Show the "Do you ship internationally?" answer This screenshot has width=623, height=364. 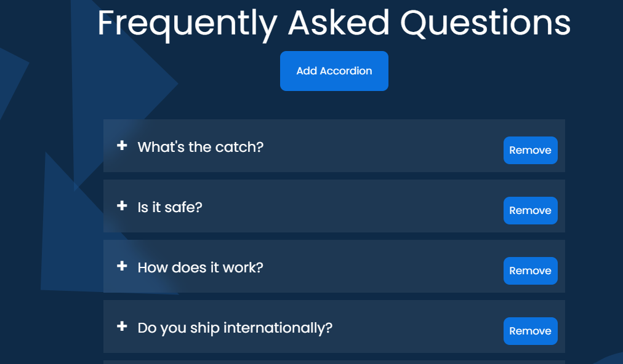pyautogui.click(x=235, y=328)
